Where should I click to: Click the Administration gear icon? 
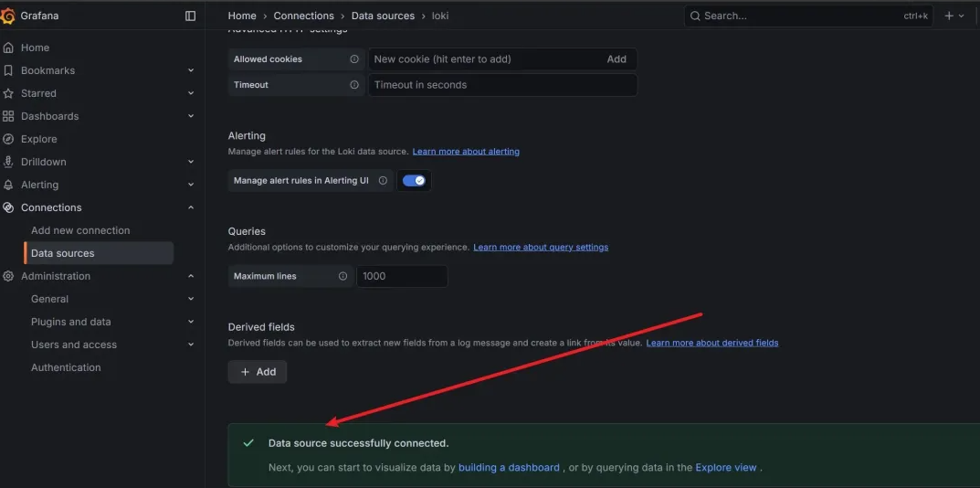click(x=8, y=276)
